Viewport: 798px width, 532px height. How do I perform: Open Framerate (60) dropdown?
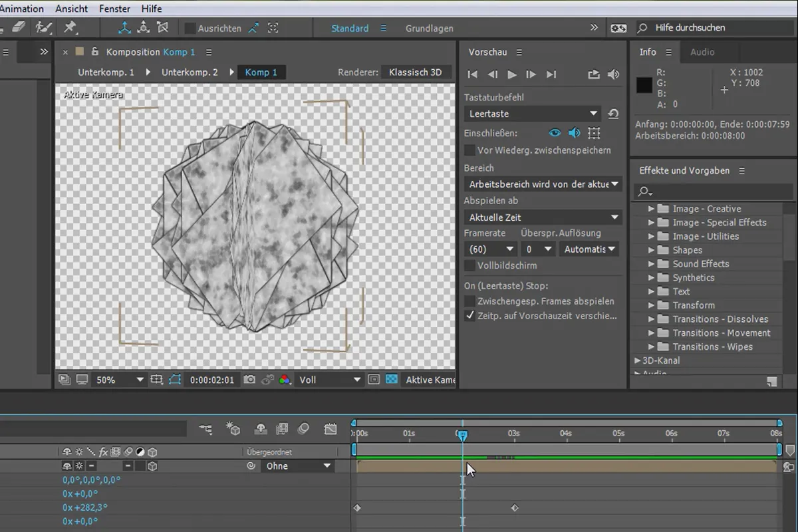(x=491, y=249)
